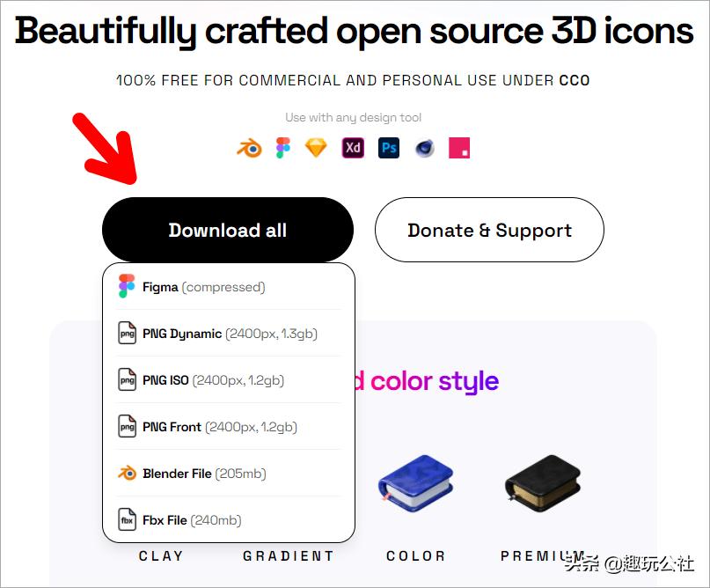Open the Donate & Support button
Viewport: 710px width, 588px height.
point(489,230)
